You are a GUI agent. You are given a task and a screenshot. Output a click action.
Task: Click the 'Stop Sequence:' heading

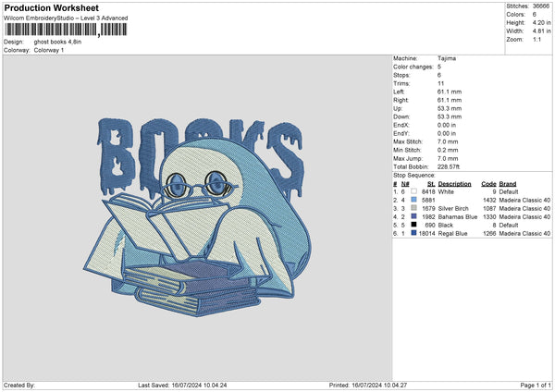pyautogui.click(x=414, y=175)
